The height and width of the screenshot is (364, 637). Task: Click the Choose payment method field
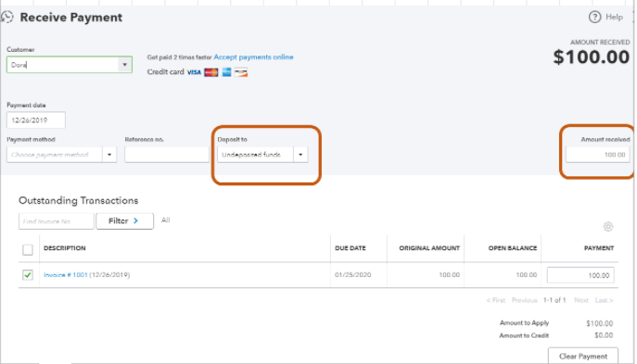point(55,155)
